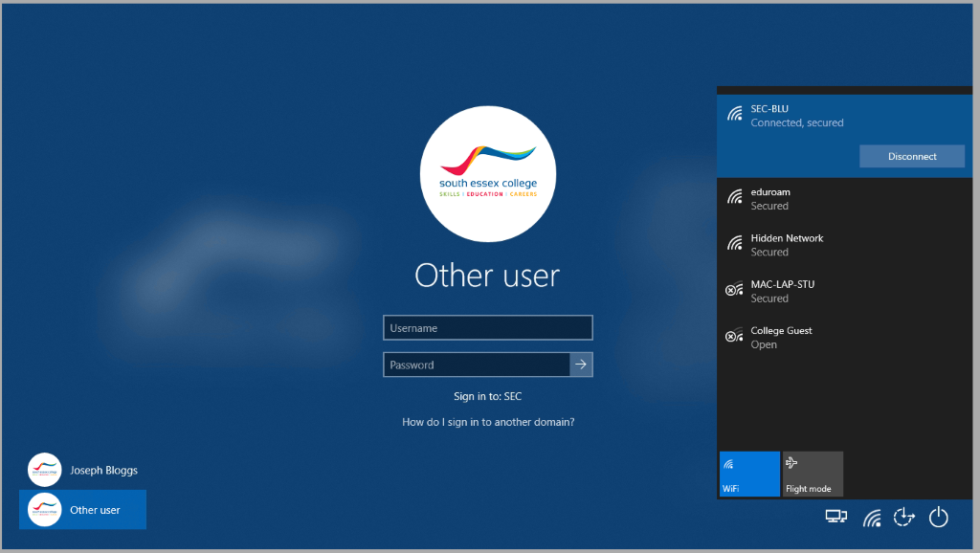Viewport: 980px width, 553px height.
Task: Click the Joseph Bloggs avatar picture
Action: tap(44, 470)
